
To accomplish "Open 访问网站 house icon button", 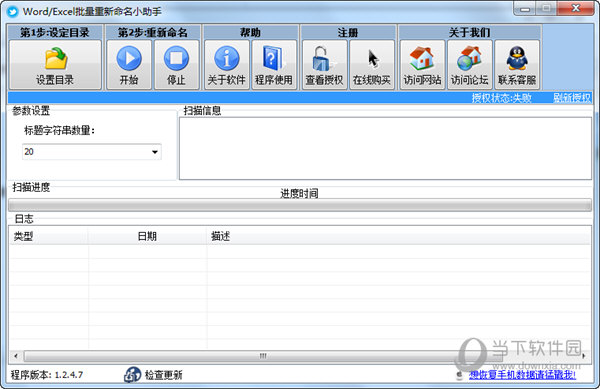I will point(422,65).
